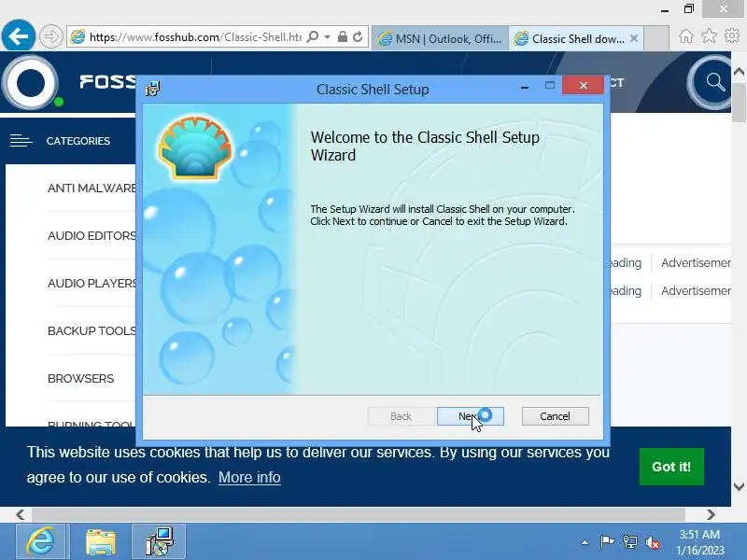Screen dimensions: 747x560
Task: Switch to the MSN | Outlook tab
Action: [440, 38]
